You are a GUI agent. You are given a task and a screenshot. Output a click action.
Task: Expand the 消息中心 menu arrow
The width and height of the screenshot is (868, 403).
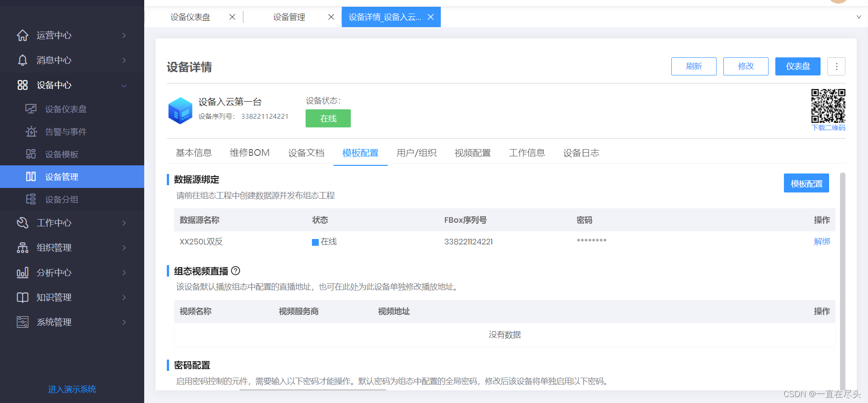[124, 60]
